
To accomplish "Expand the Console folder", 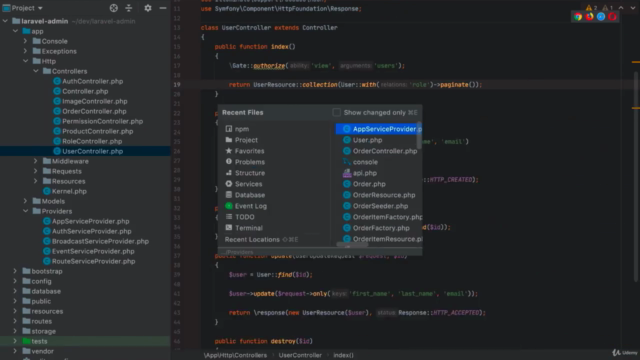I will pyautogui.click(x=25, y=41).
